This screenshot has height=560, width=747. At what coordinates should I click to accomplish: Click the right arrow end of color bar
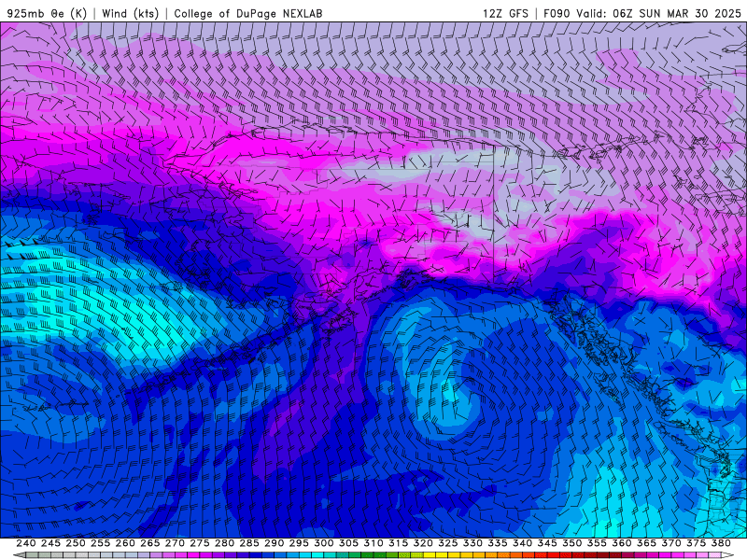pyautogui.click(x=726, y=555)
